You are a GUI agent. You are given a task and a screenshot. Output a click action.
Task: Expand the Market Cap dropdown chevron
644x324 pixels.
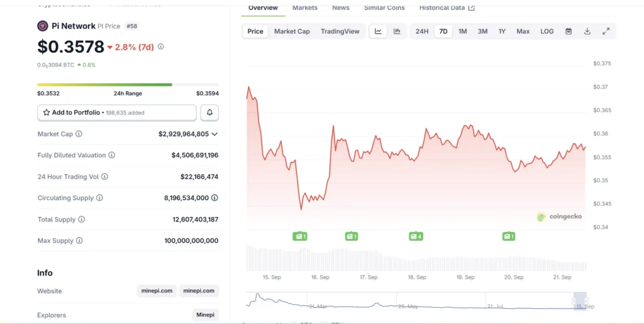pyautogui.click(x=214, y=134)
